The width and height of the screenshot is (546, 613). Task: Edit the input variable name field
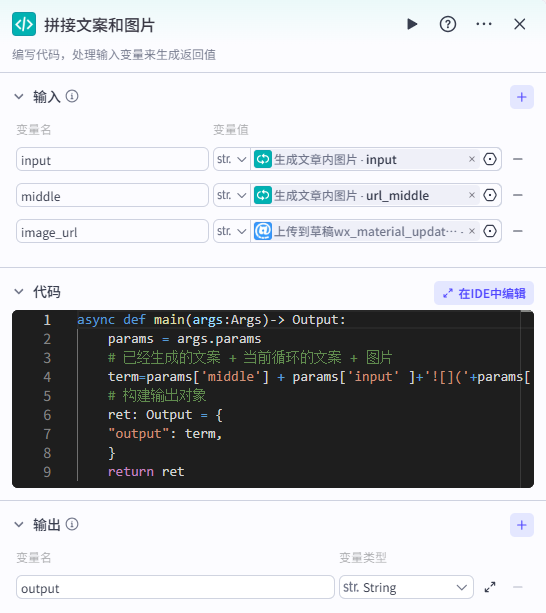(112, 159)
